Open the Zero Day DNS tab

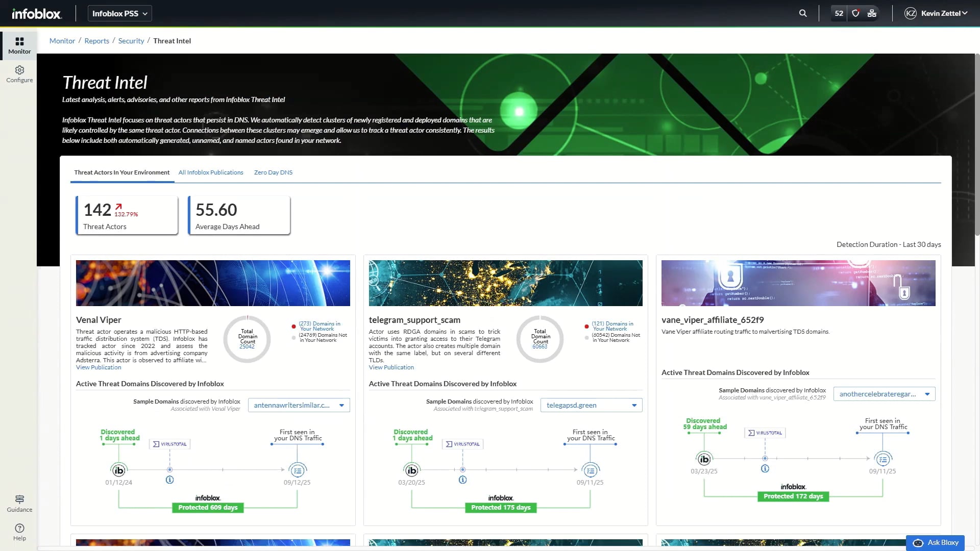pyautogui.click(x=273, y=172)
